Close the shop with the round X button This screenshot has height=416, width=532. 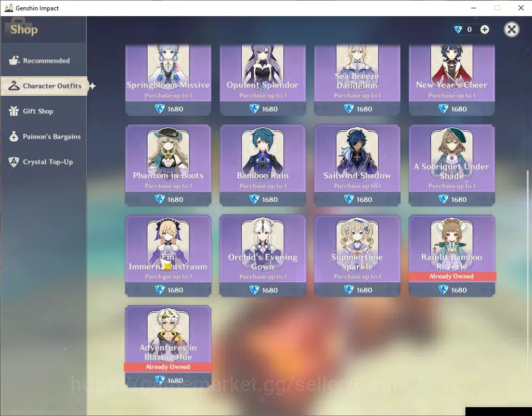coord(512,30)
